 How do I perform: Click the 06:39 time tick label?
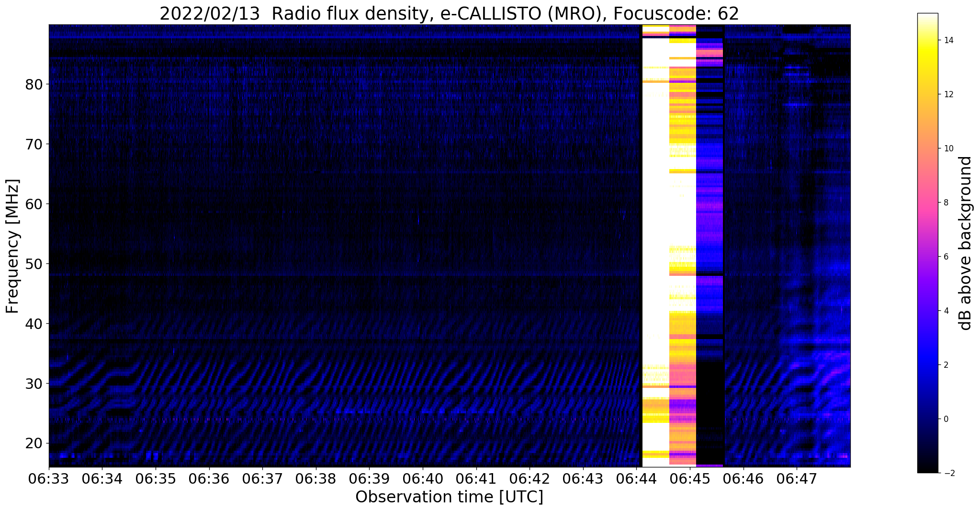click(369, 478)
